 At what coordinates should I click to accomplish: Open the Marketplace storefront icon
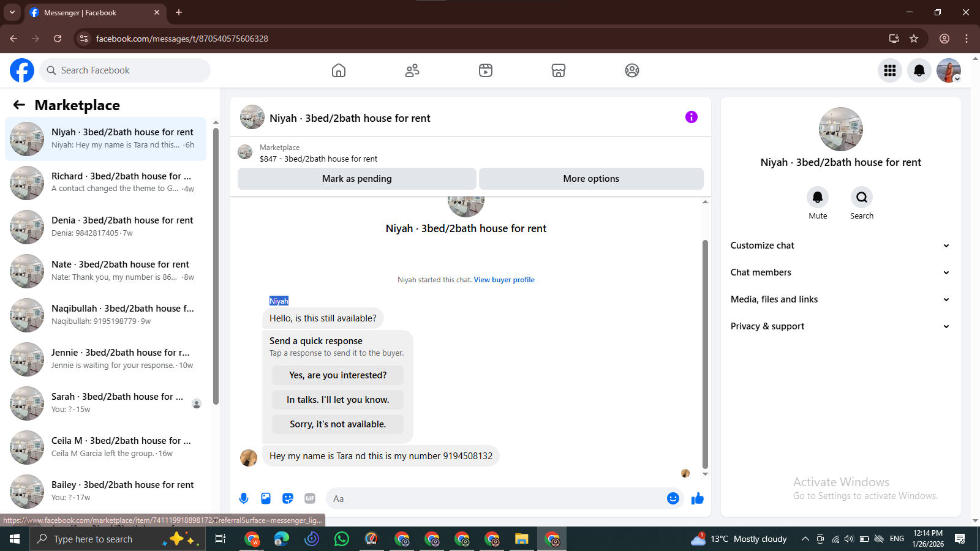click(x=559, y=70)
